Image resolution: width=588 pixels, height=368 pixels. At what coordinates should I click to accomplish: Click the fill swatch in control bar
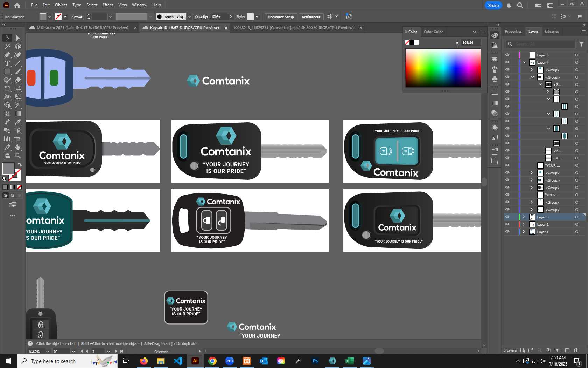tap(43, 16)
